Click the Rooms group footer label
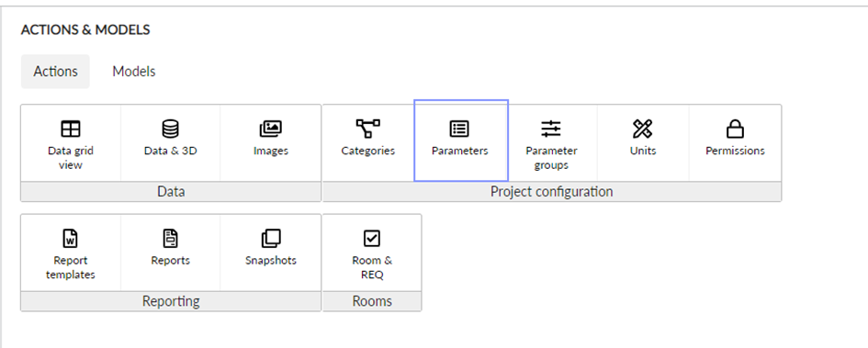868x348 pixels. pos(372,301)
